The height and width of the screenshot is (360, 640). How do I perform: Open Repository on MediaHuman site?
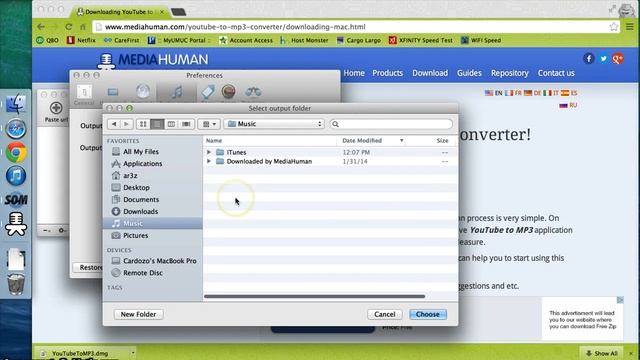click(x=509, y=73)
